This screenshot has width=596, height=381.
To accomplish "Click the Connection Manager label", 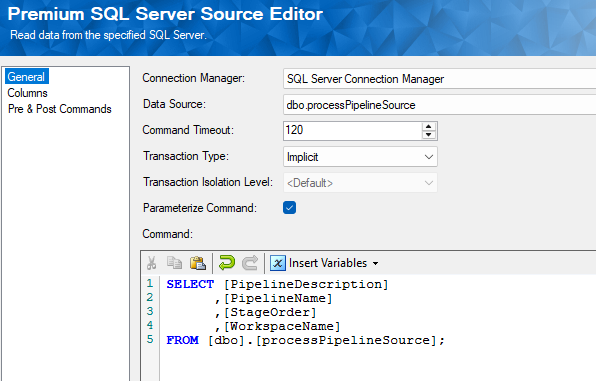I will tap(193, 78).
